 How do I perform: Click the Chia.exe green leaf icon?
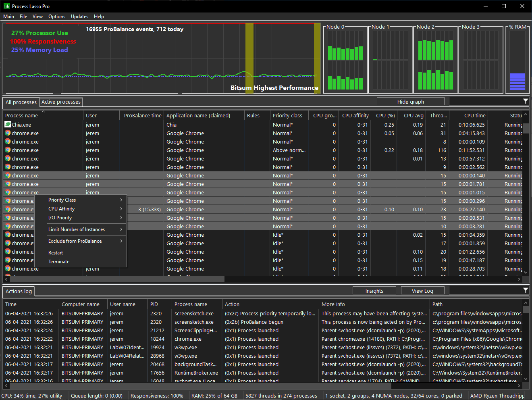coord(7,125)
